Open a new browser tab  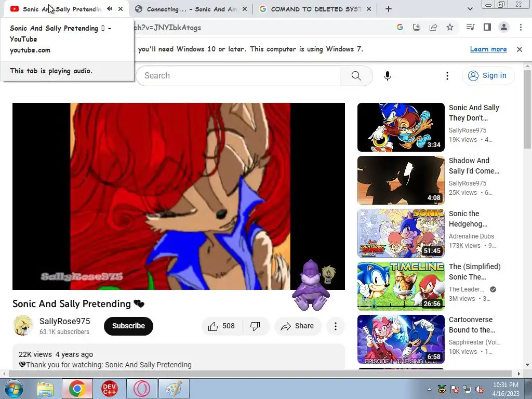pyautogui.click(x=389, y=9)
